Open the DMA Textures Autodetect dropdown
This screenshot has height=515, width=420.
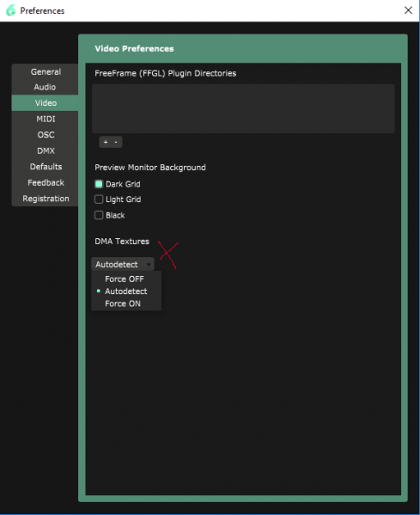pyautogui.click(x=123, y=265)
